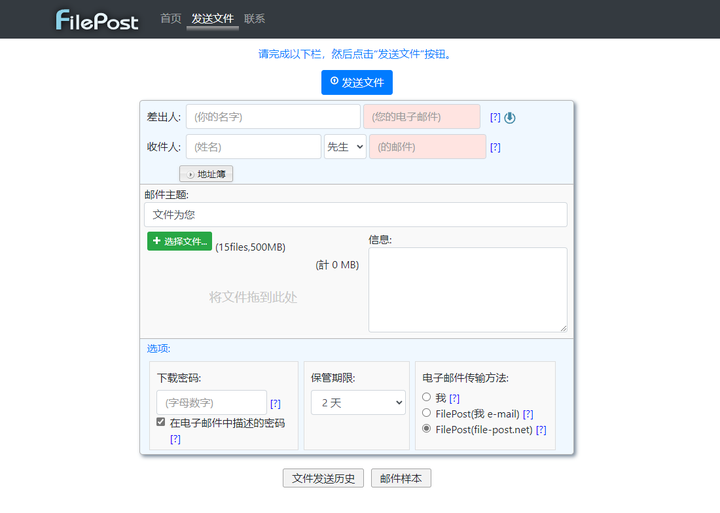Image resolution: width=720 pixels, height=513 pixels.
Task: Open help link next to 我 option
Action: point(455,398)
